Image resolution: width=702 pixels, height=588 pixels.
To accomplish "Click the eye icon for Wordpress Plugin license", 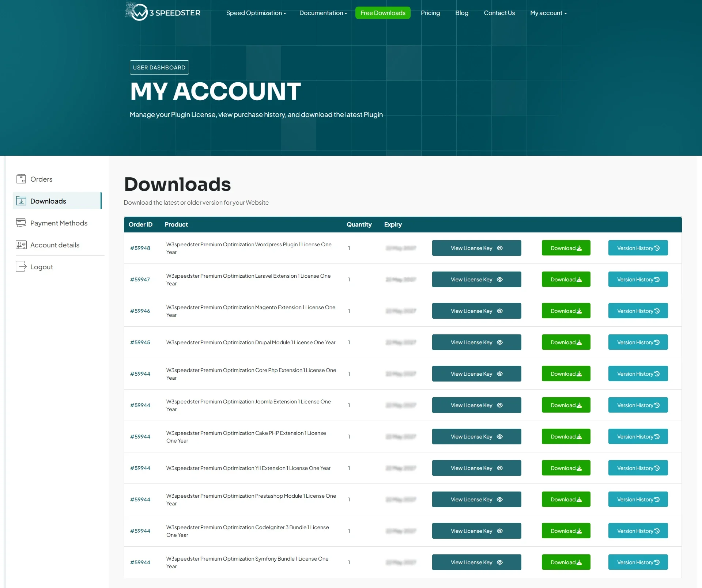I will (500, 248).
